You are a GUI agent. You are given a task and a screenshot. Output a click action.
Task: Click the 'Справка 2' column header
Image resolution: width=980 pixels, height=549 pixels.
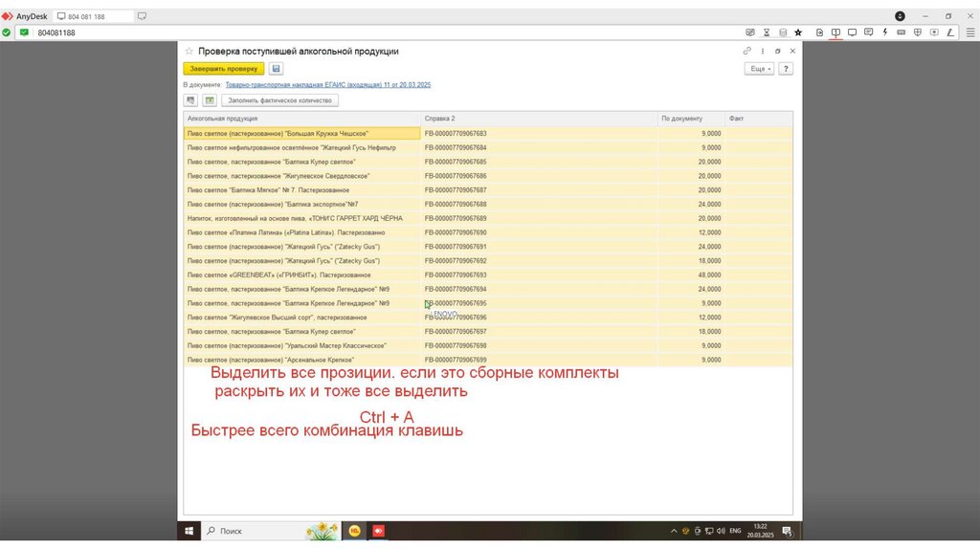coord(539,119)
